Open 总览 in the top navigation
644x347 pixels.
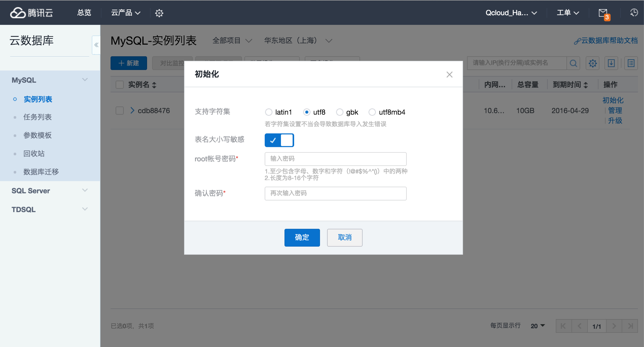tap(84, 13)
